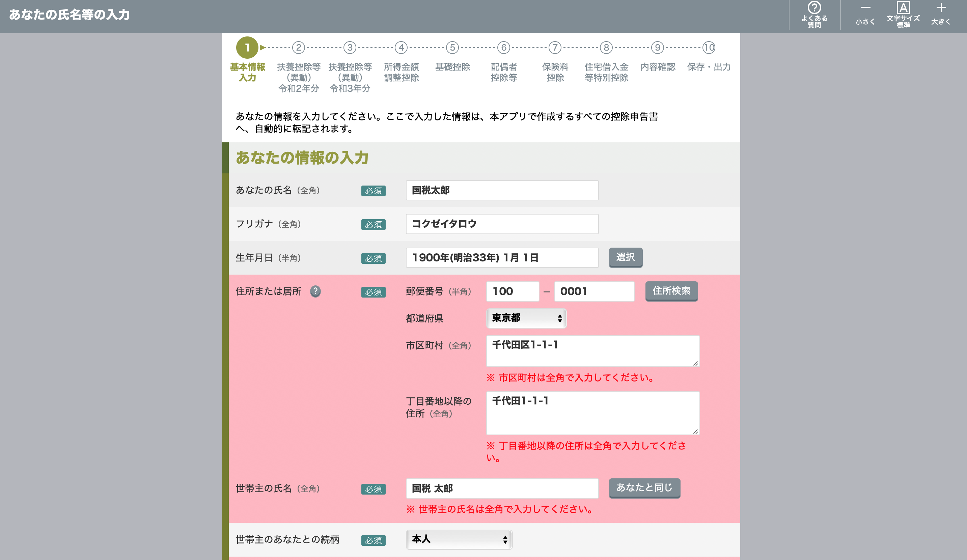This screenshot has width=967, height=560.
Task: Reset text size with 文字サイズ標準 icon
Action: (x=903, y=8)
